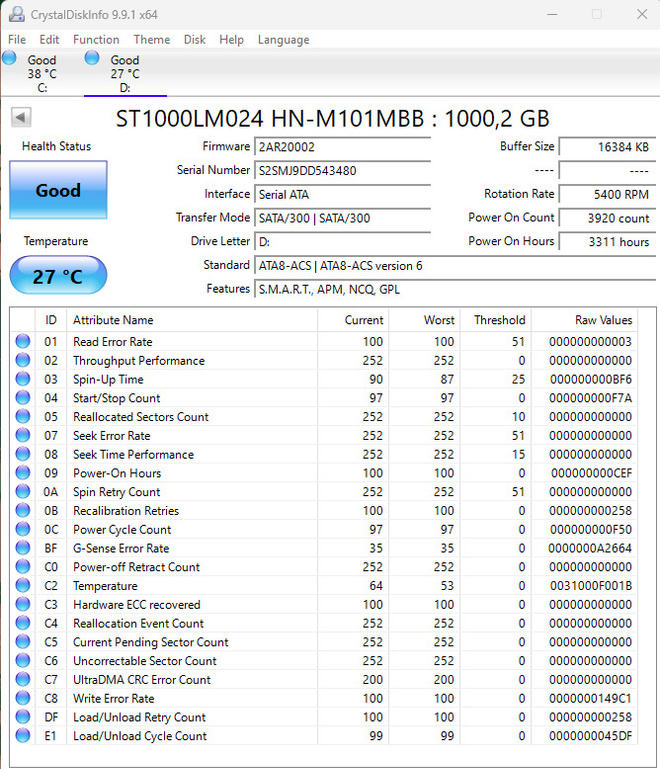This screenshot has width=660, height=769.
Task: Open the File menu
Action: [x=17, y=40]
